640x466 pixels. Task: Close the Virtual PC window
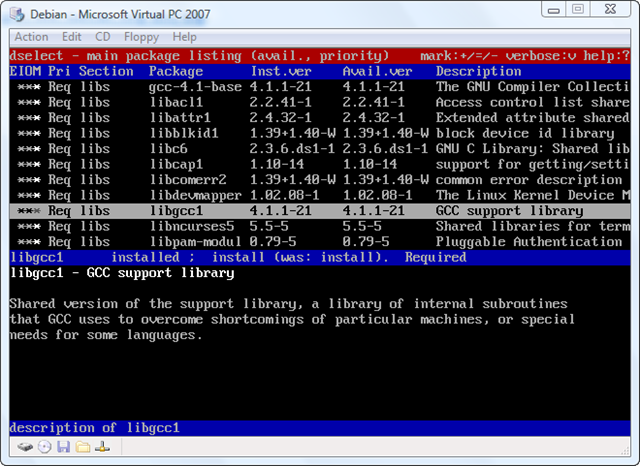point(610,10)
